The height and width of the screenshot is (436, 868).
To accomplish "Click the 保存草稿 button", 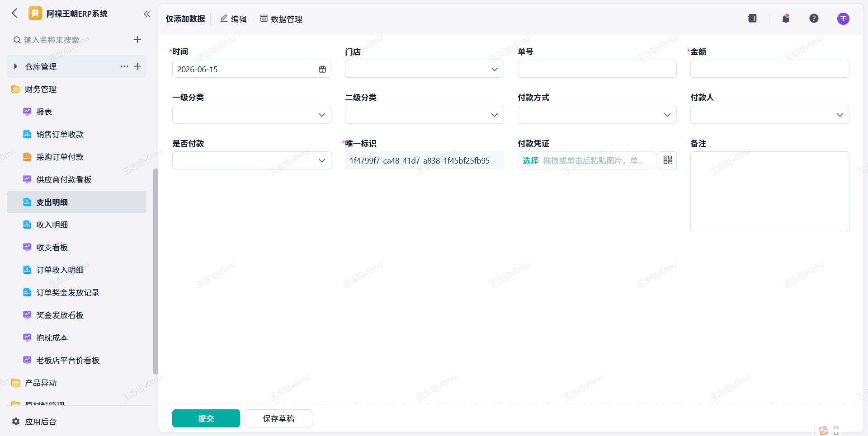I will pos(278,418).
